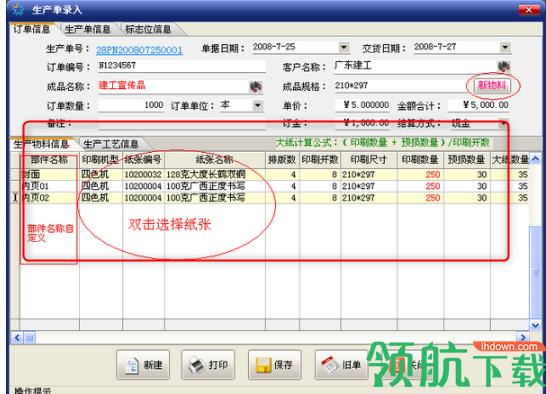Click the pink 新物料 button
546x394 pixels.
(492, 85)
